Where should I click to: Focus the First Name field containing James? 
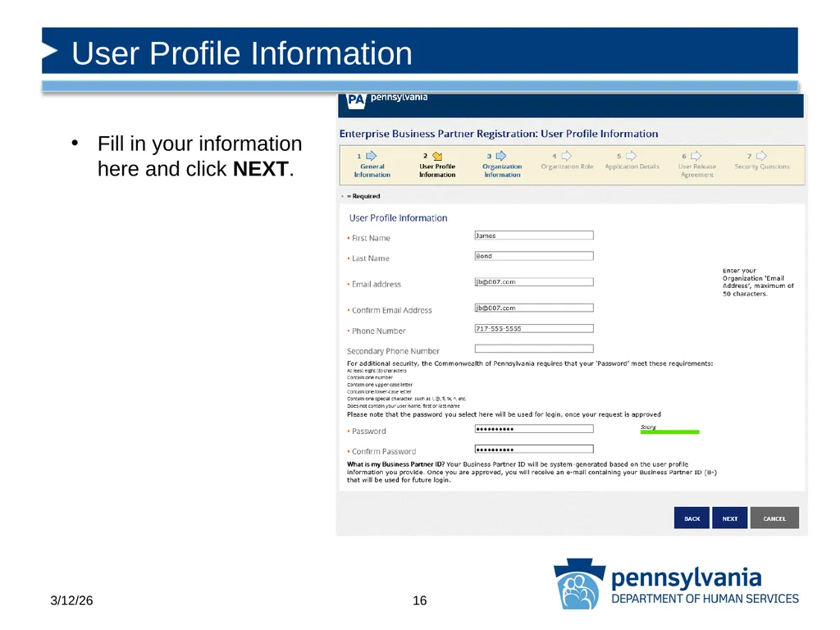point(534,235)
